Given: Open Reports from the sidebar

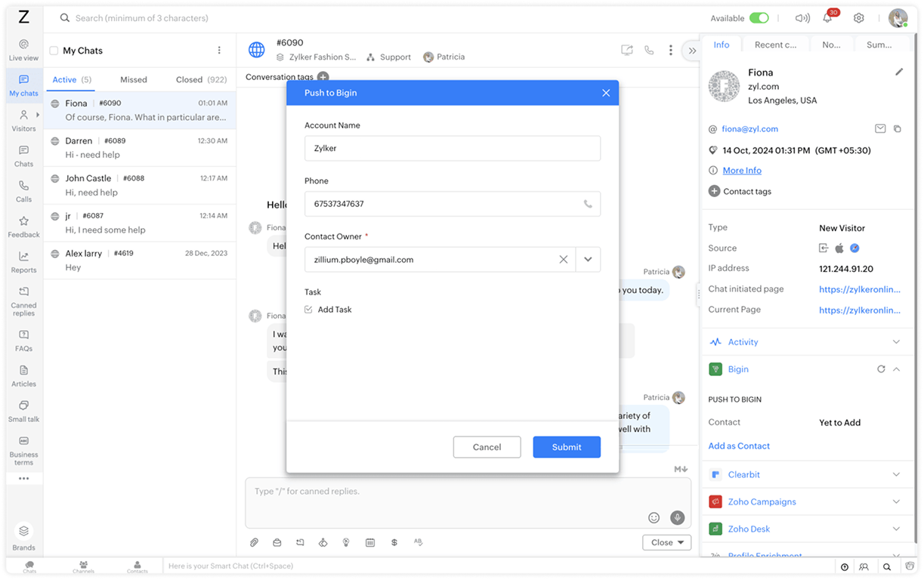Looking at the screenshot, I should tap(23, 262).
